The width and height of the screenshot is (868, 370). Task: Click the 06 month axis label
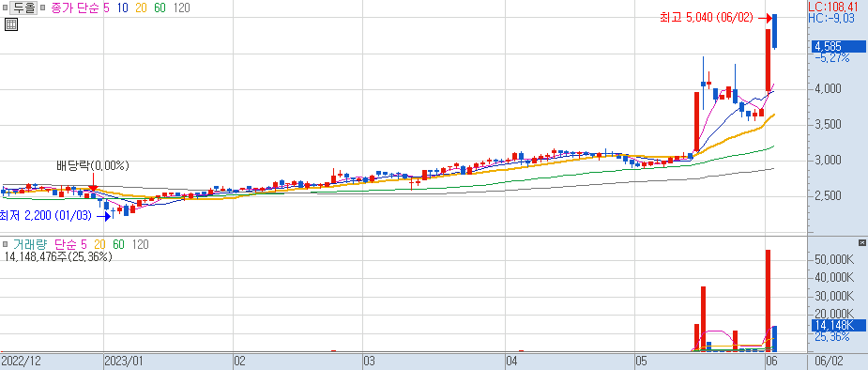(x=771, y=362)
